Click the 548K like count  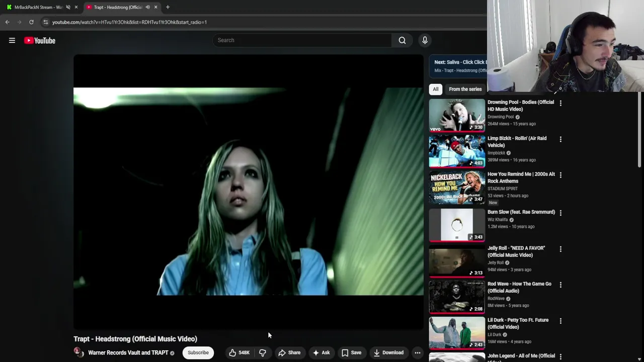244,352
